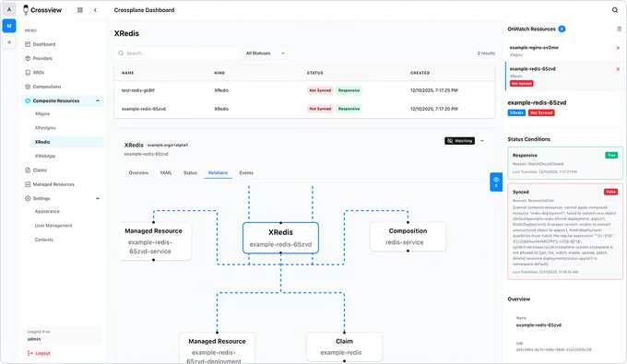The width and height of the screenshot is (627, 364).
Task: Click the Synced status condition card
Action: [565, 231]
